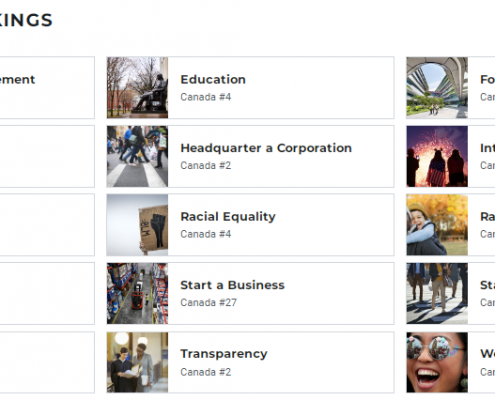Viewport: 495px width, 400px height.
Task: Click Canada #2 under Headquarter a Corporation
Action: tap(206, 166)
